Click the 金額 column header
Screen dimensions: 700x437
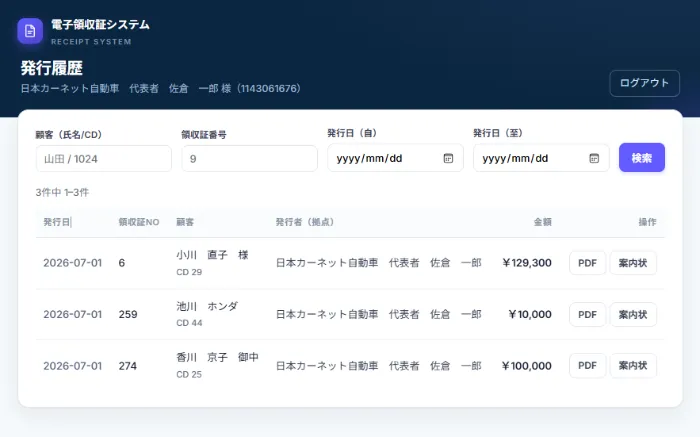coord(542,222)
